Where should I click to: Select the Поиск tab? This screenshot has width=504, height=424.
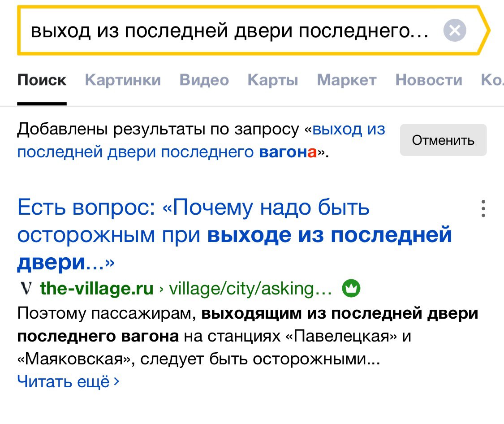coord(42,80)
